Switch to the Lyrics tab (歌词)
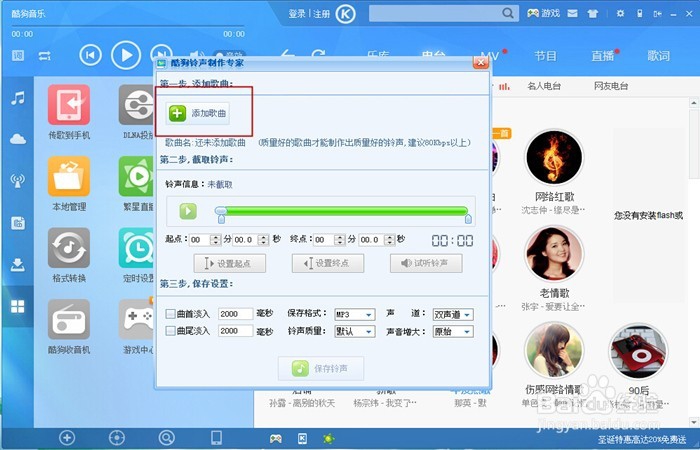This screenshot has width=700, height=450. tap(659, 56)
